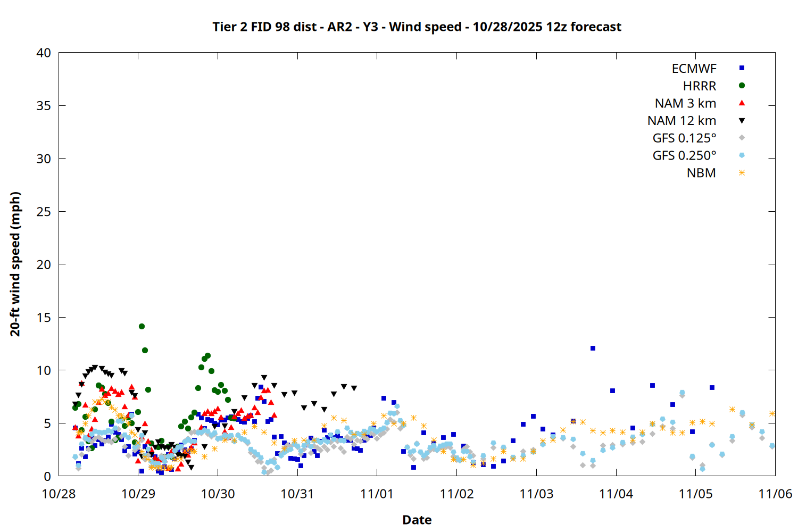Select the red triangle NAM 3 km marker
The width and height of the screenshot is (798, 532).
(742, 103)
